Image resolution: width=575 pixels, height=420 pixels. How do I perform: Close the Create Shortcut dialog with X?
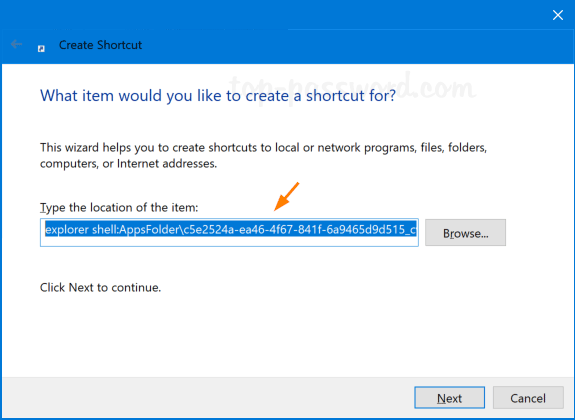pyautogui.click(x=558, y=15)
